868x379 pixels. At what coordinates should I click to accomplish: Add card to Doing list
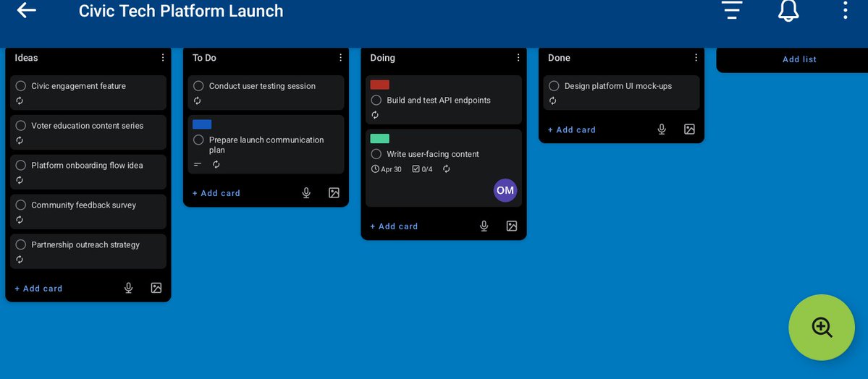pos(394,226)
